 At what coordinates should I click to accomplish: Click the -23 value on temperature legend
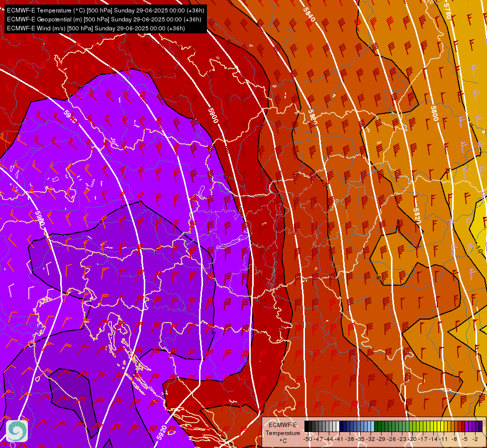coord(402,439)
